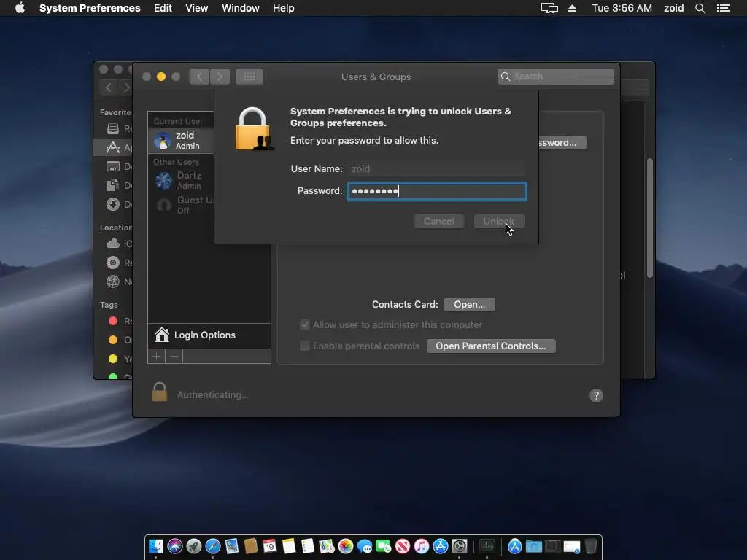This screenshot has height=560, width=747.
Task: Open the App Store icon left of System Preferences
Action: [441, 546]
